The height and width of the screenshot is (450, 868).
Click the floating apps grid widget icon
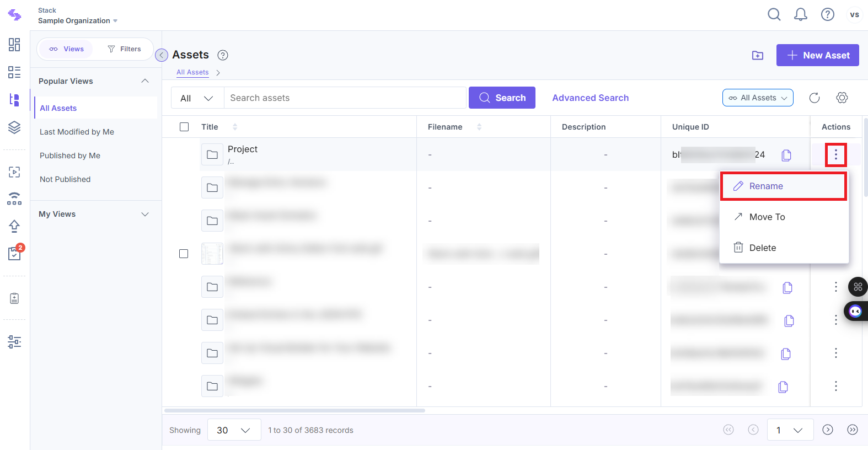858,287
